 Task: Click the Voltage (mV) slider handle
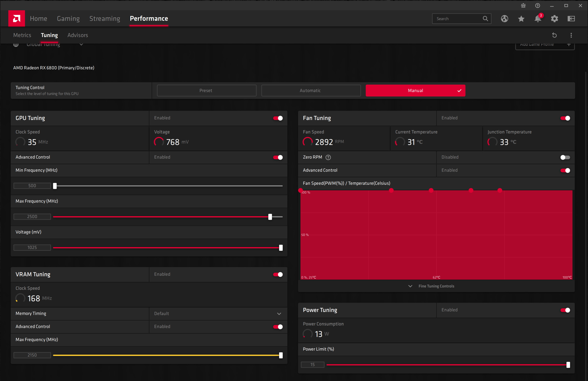click(x=281, y=247)
